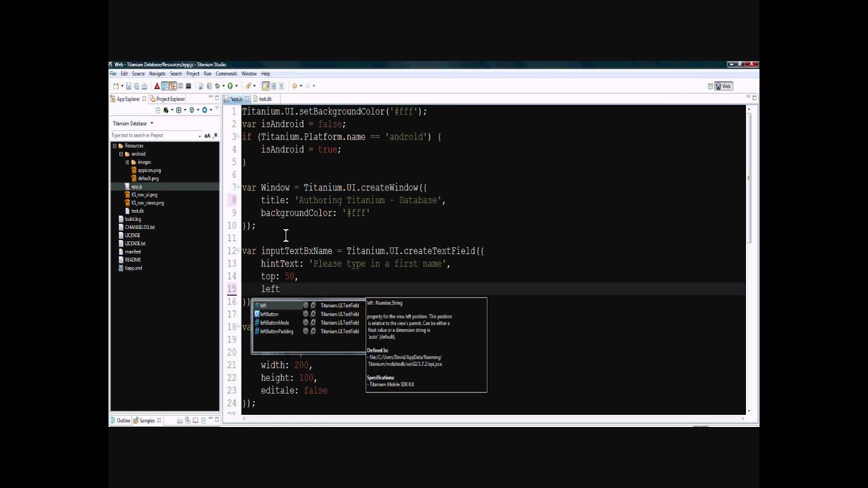Click the Web perspective button

tap(724, 86)
